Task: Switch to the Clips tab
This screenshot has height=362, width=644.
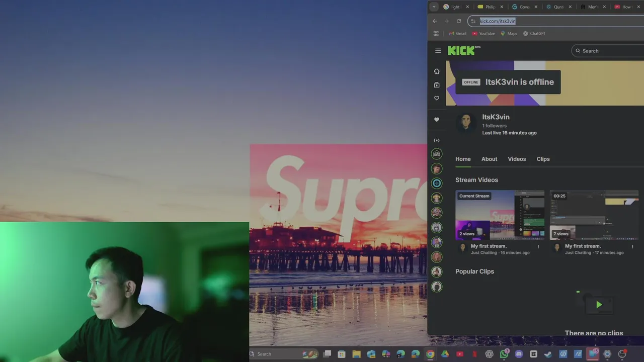Action: click(x=543, y=159)
